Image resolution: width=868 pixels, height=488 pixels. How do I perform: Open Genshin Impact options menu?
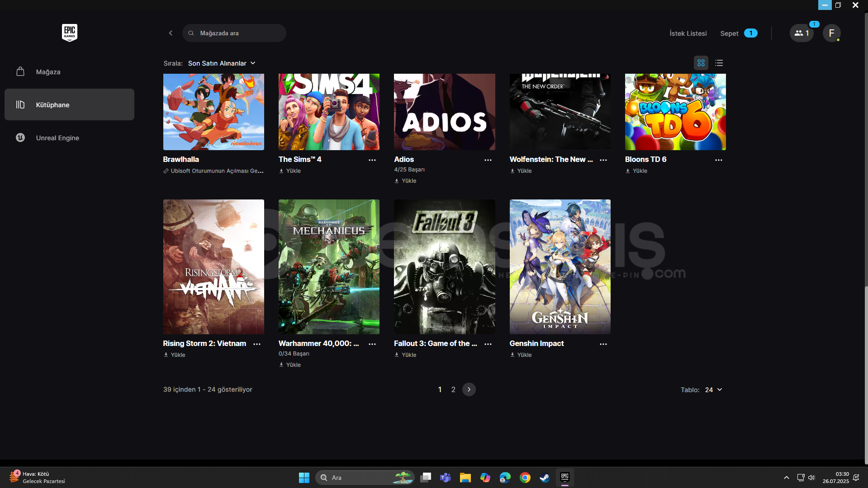[x=603, y=344]
